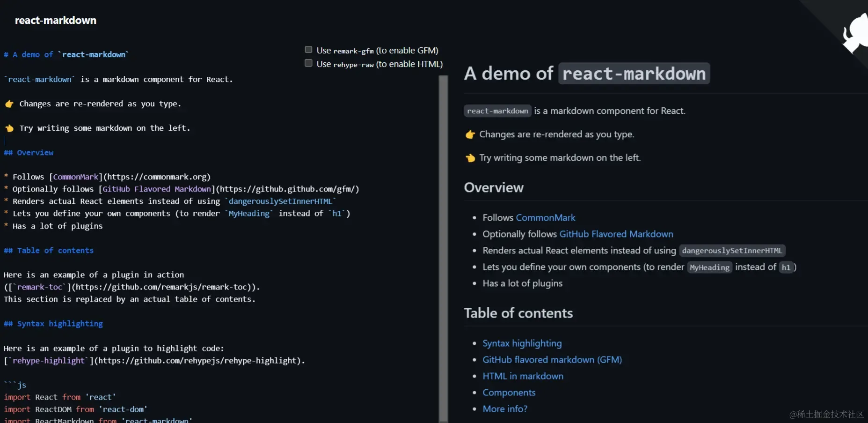Open the More info? contents link

(x=505, y=409)
